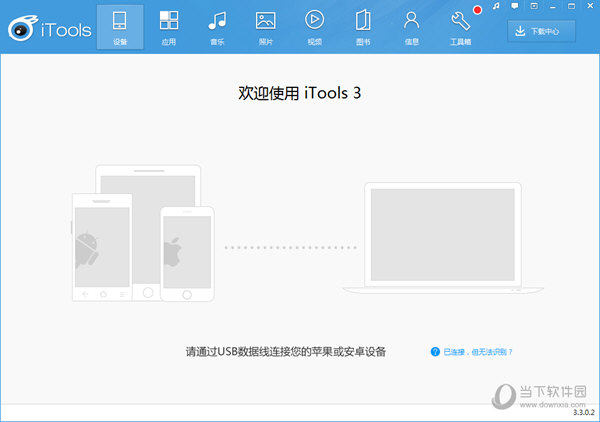This screenshot has height=422, width=600.
Task: Select the 图书 (Books) section
Action: [x=363, y=28]
